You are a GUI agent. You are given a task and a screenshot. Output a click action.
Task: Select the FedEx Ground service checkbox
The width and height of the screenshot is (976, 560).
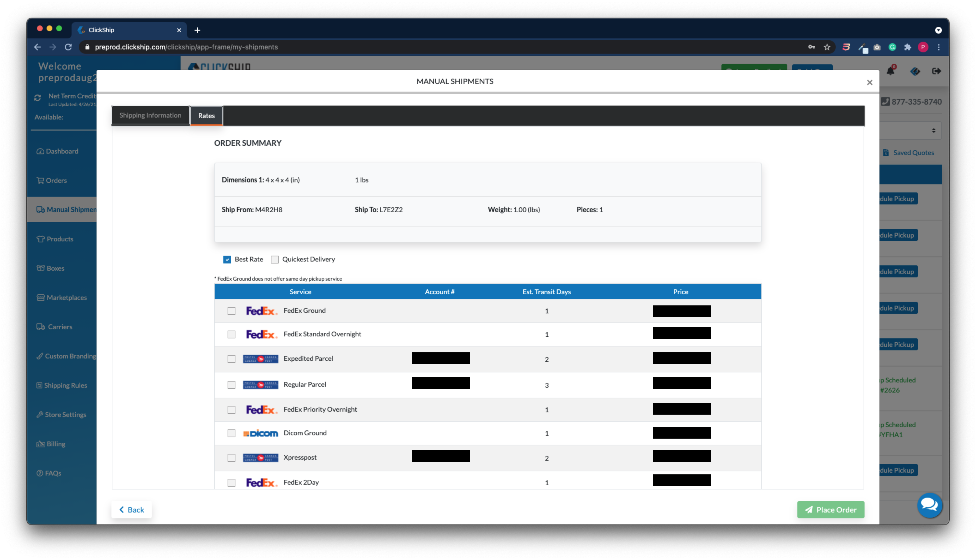pyautogui.click(x=231, y=311)
